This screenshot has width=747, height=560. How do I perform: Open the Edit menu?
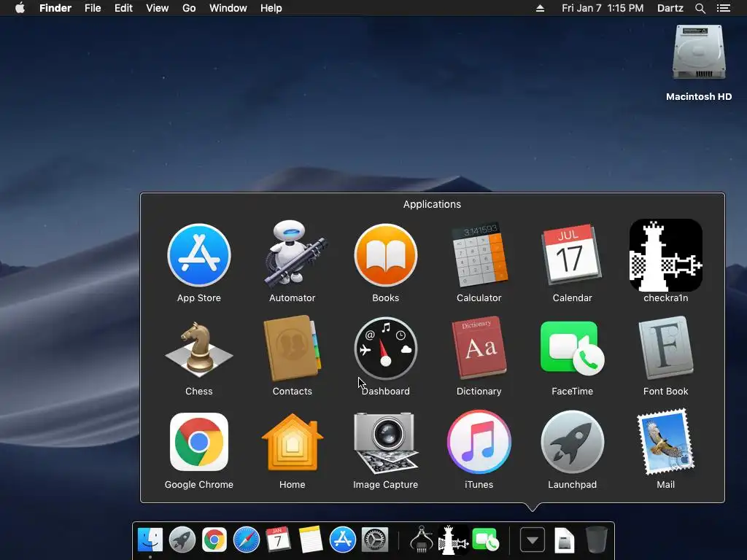click(x=123, y=8)
